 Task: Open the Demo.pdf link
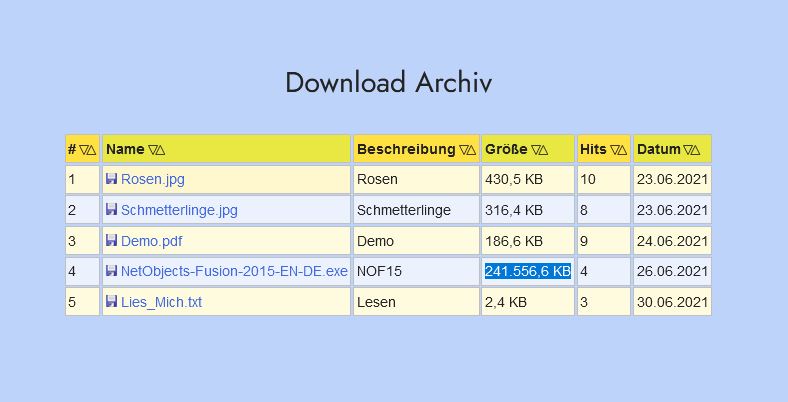pos(151,242)
